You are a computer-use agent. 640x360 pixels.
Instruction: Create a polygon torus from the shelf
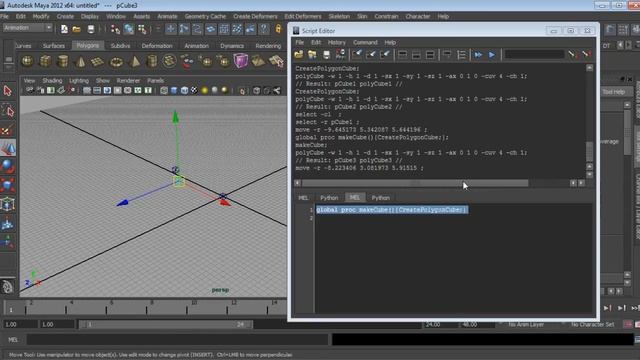coord(116,62)
